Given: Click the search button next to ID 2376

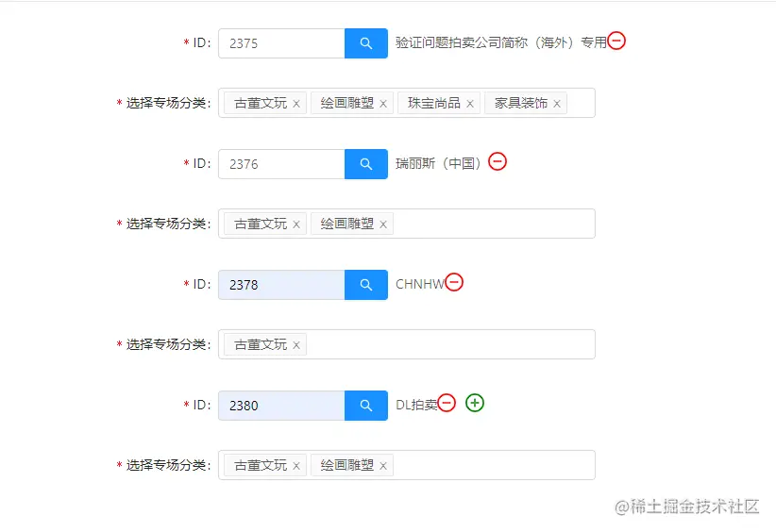Looking at the screenshot, I should (x=365, y=164).
